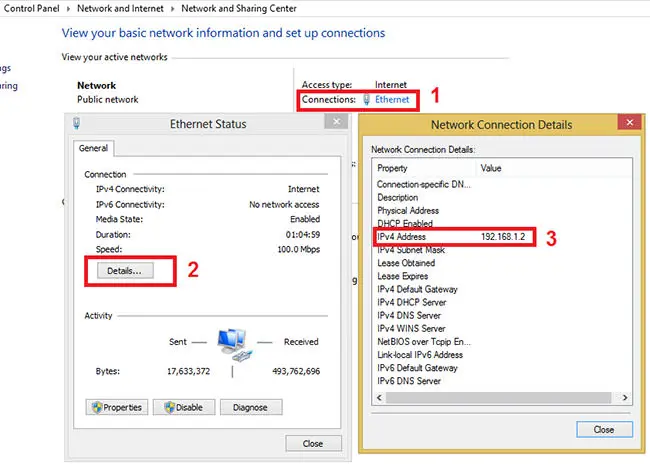
Task: Select the IPv4 DNS Server row
Action: tap(502, 316)
